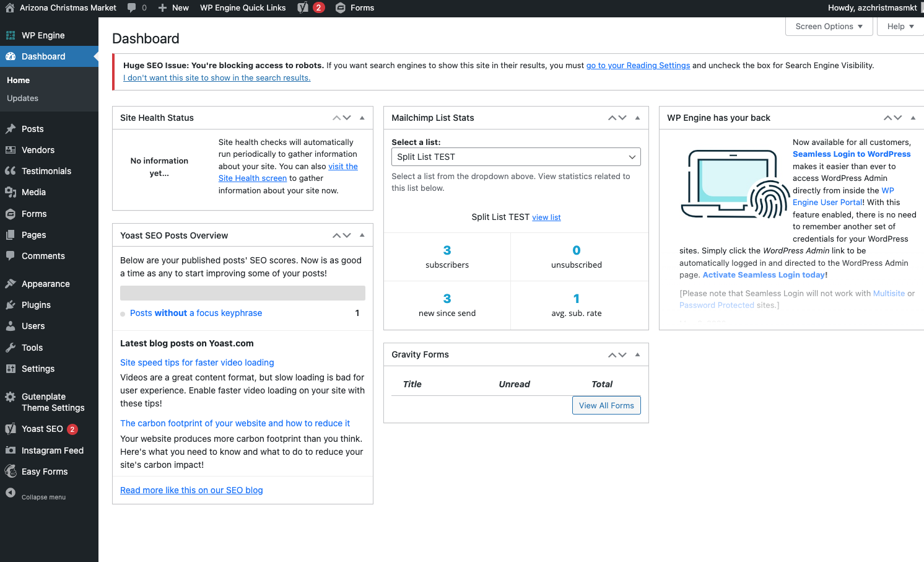Click the Appearance paintbrush icon
This screenshot has height=562, width=924.
11,284
